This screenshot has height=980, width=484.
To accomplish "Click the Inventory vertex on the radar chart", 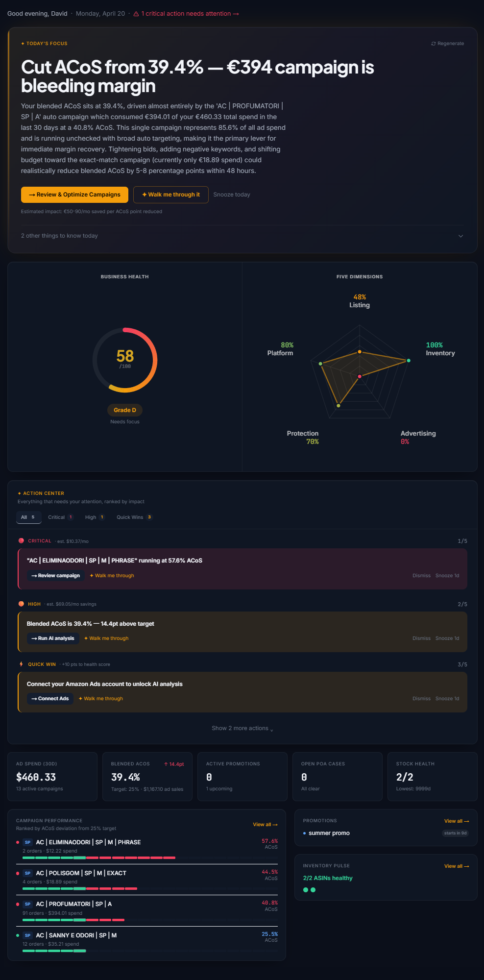I will coord(408,359).
